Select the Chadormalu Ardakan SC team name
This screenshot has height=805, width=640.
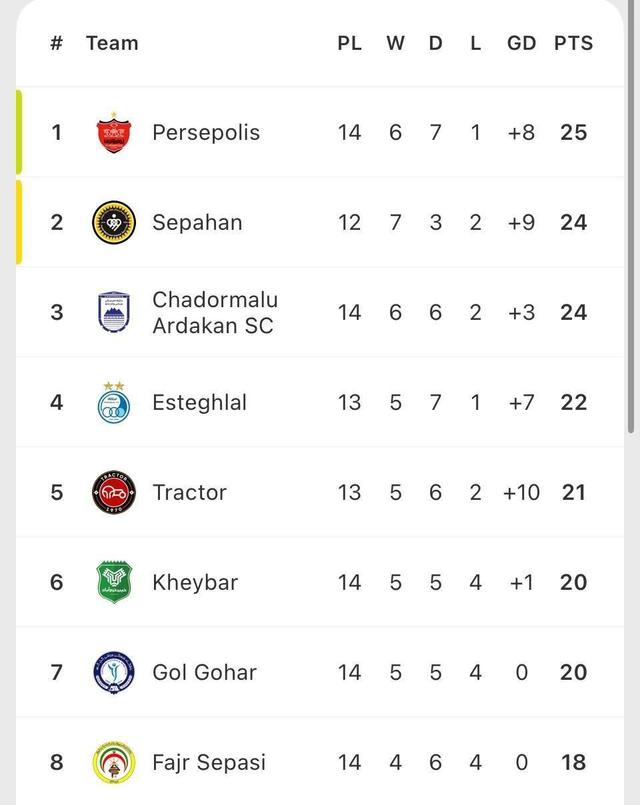tap(215, 312)
